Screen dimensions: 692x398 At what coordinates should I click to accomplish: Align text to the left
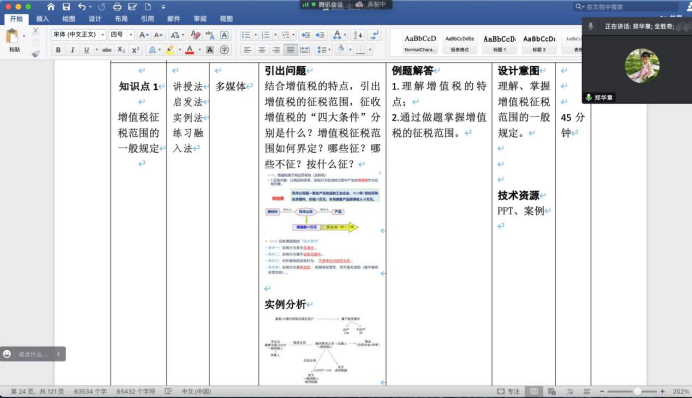tap(248, 50)
